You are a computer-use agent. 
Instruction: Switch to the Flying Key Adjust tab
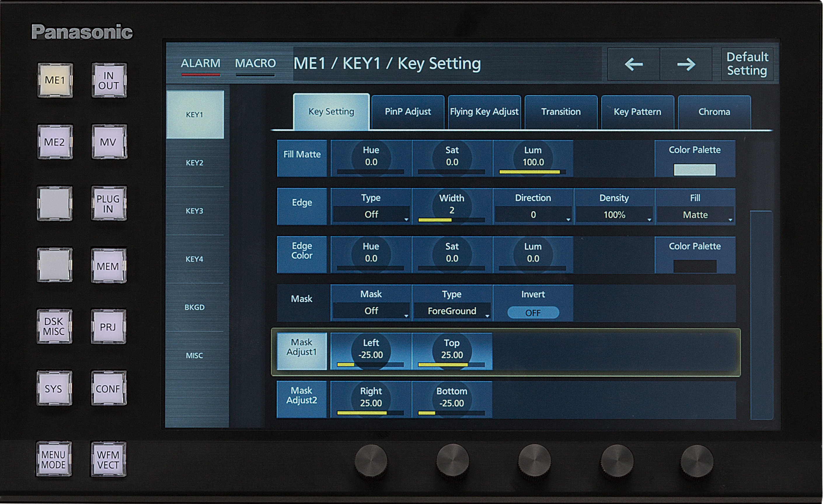pyautogui.click(x=484, y=112)
